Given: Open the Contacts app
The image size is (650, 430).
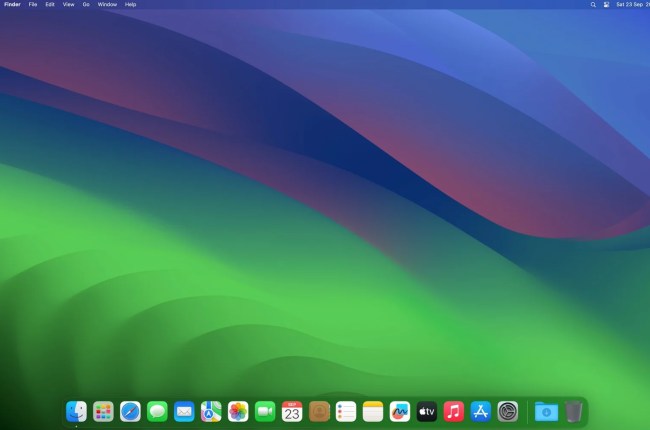Looking at the screenshot, I should [x=319, y=411].
